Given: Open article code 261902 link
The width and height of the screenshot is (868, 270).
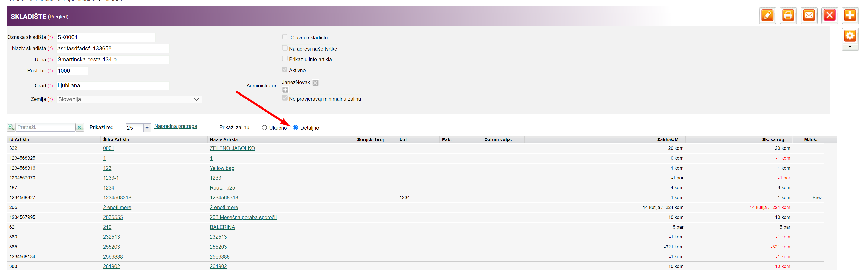Looking at the screenshot, I should tap(111, 267).
